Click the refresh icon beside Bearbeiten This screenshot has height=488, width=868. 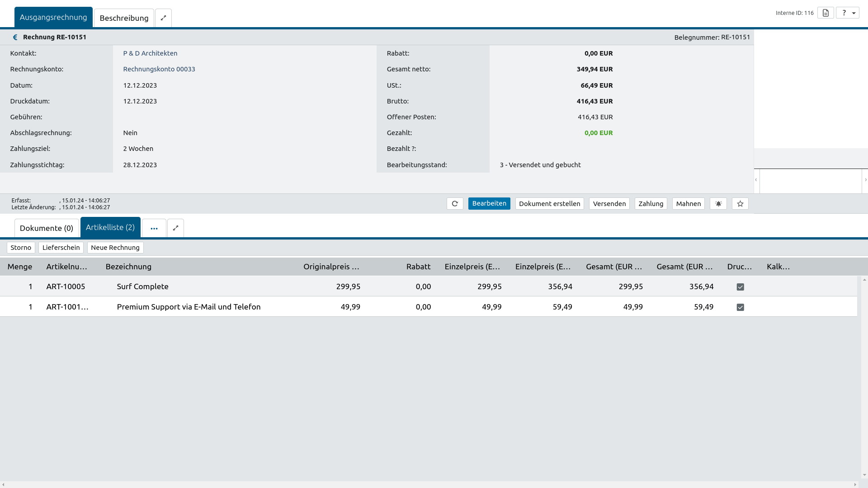[x=455, y=204]
